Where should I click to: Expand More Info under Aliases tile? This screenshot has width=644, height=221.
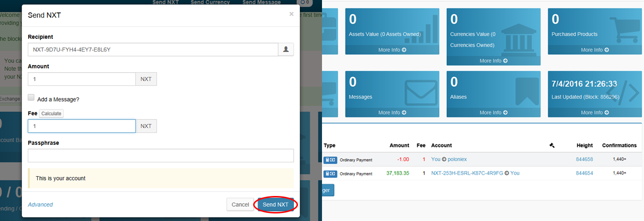click(494, 112)
